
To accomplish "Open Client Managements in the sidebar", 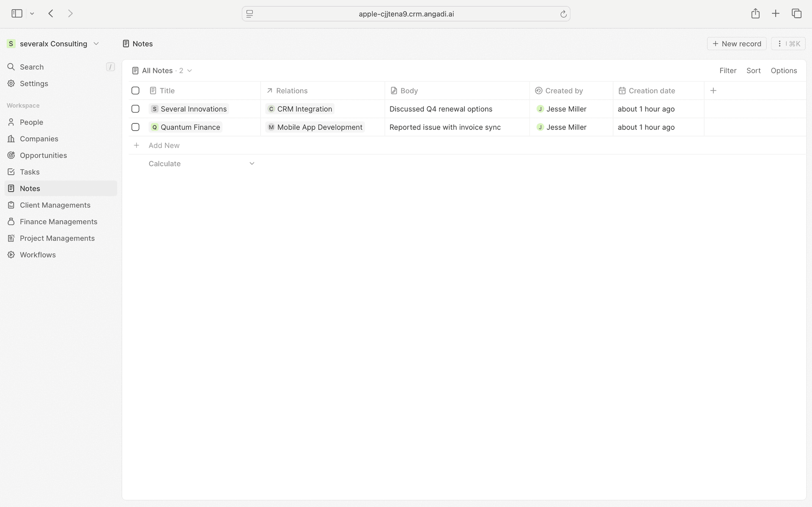I will click(55, 205).
